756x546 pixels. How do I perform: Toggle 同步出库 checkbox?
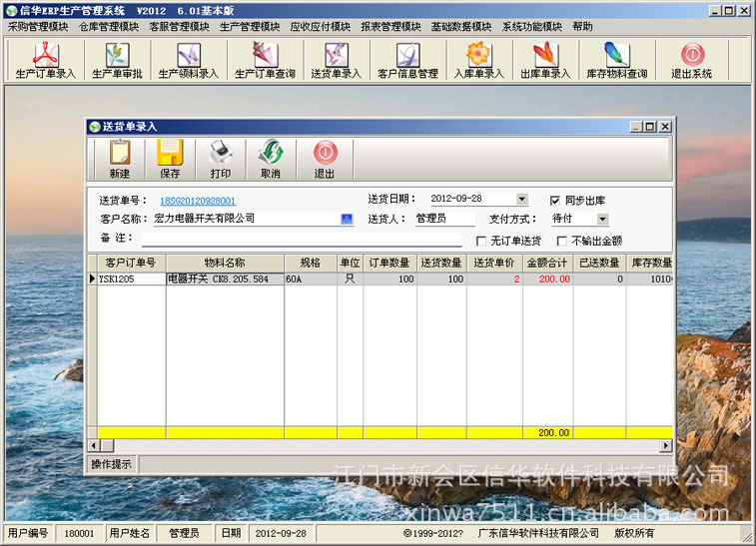[555, 201]
